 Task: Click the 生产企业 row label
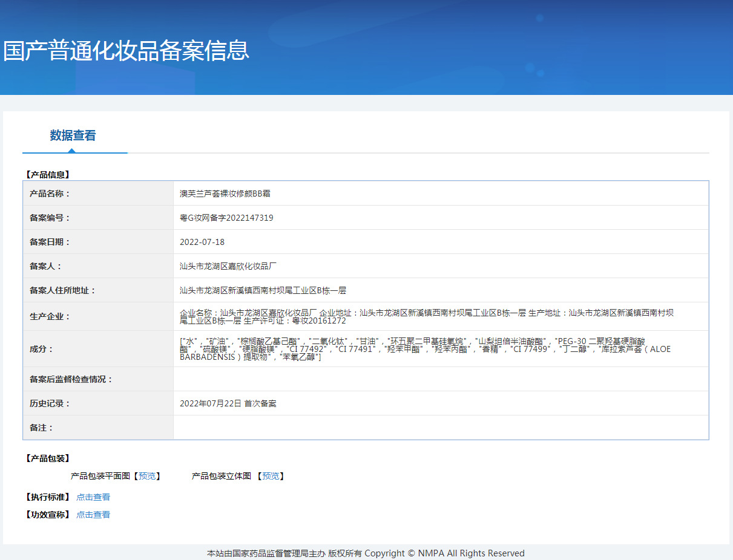click(50, 316)
